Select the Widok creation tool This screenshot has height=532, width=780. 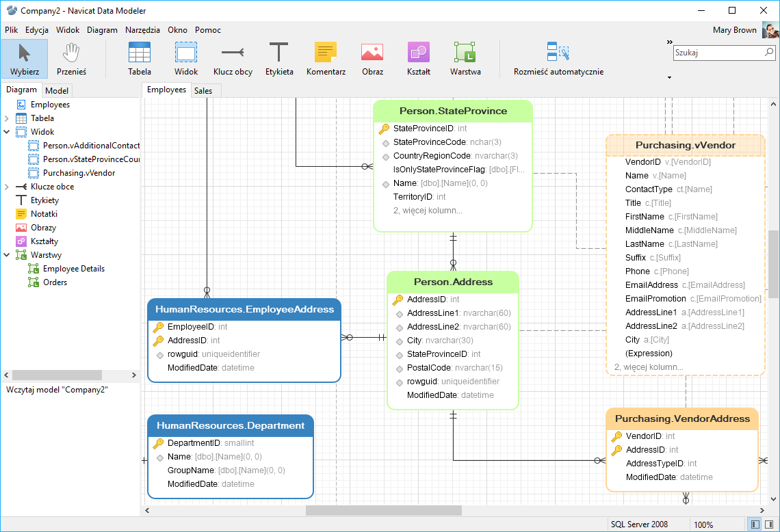coord(185,59)
